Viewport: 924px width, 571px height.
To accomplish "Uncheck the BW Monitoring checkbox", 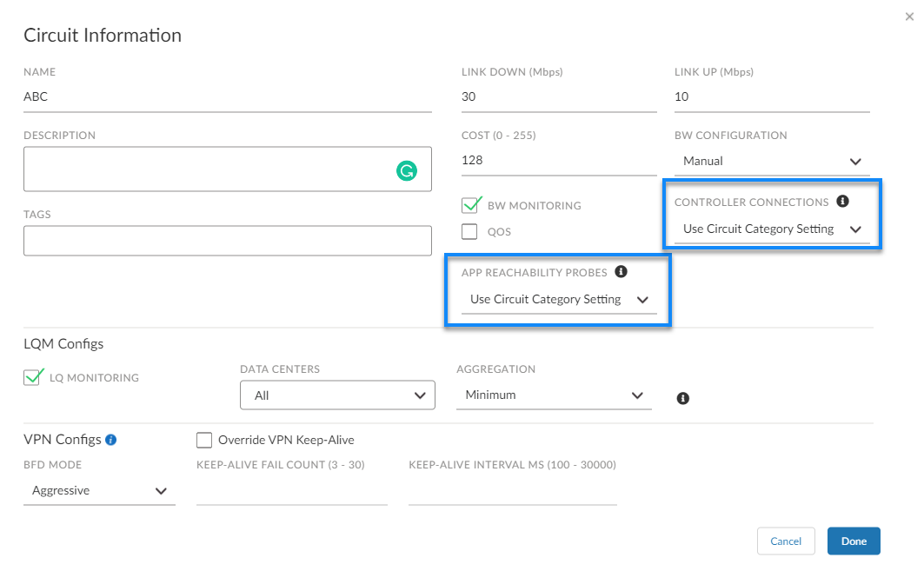I will 470,205.
